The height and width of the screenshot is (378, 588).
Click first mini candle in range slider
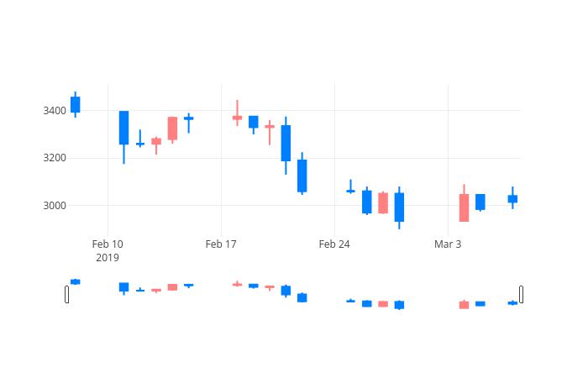pos(76,281)
